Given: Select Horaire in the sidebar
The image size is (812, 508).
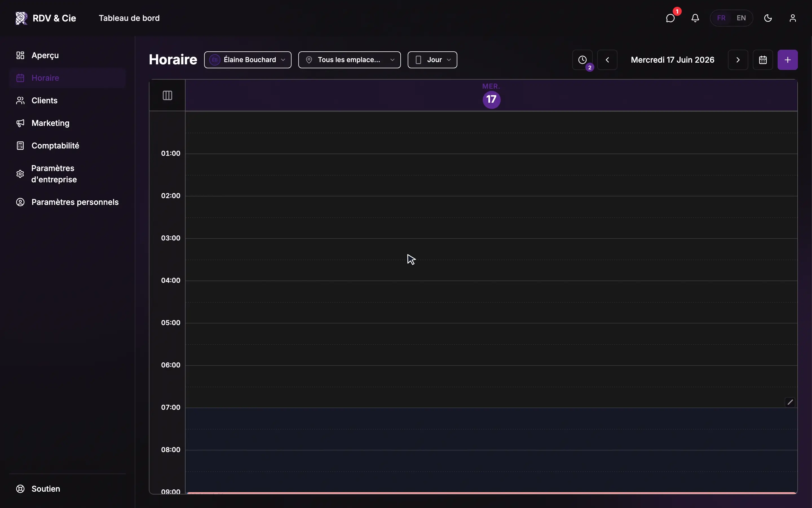Looking at the screenshot, I should 67,78.
